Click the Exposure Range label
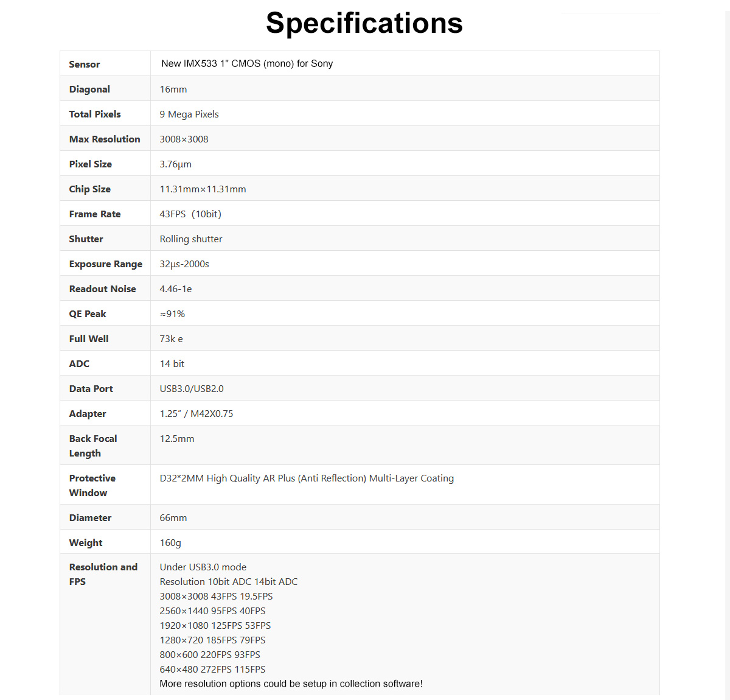730x700 pixels. tap(106, 264)
